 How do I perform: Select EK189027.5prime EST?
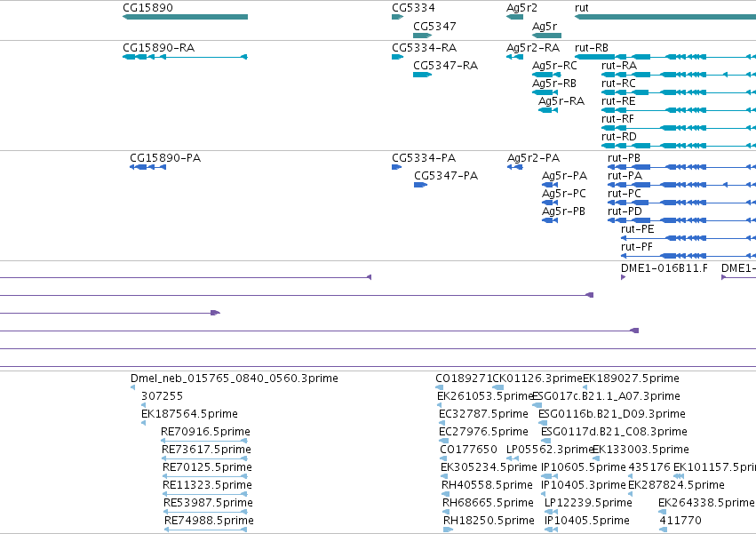585,387
